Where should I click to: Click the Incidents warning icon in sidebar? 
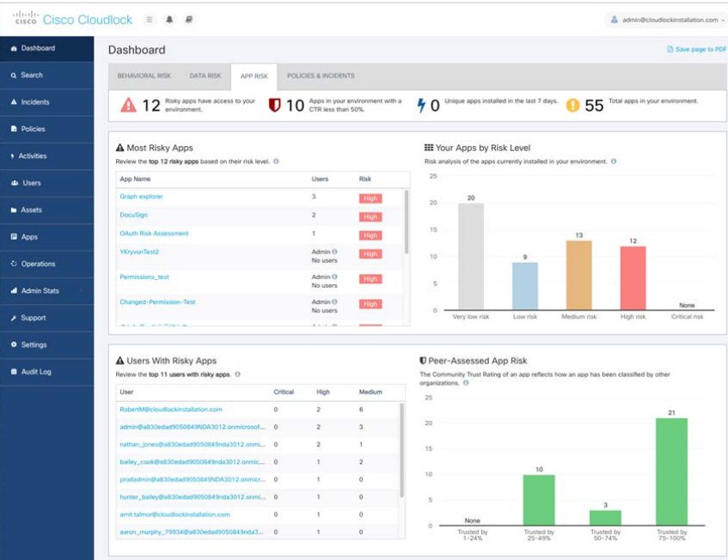tap(14, 102)
